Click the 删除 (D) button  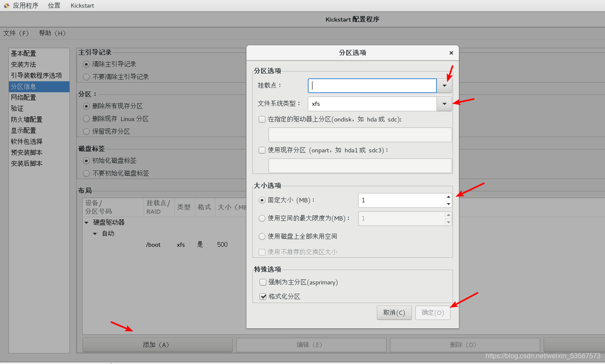coord(465,345)
